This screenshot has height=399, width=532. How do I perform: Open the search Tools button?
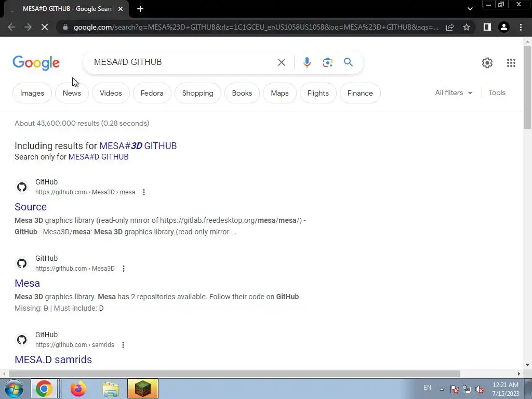click(497, 92)
